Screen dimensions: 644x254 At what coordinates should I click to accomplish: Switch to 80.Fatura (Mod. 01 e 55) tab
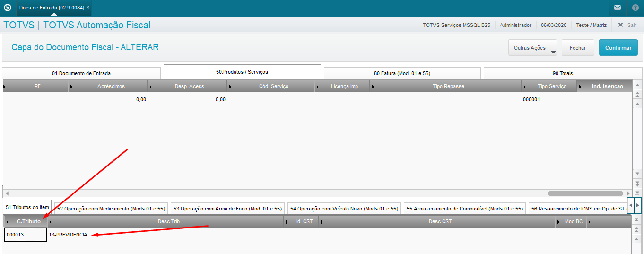(x=402, y=73)
